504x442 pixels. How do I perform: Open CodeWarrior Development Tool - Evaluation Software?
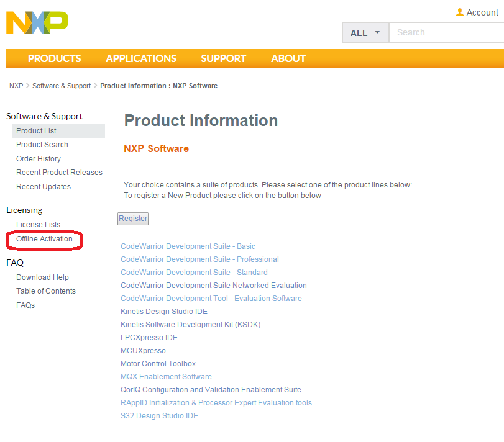(211, 299)
